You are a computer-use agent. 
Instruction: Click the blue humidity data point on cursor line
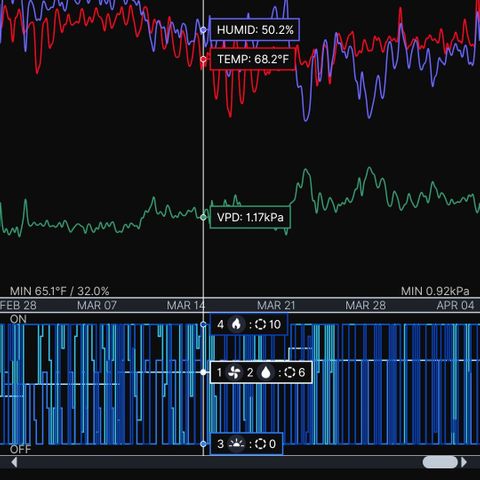203,30
